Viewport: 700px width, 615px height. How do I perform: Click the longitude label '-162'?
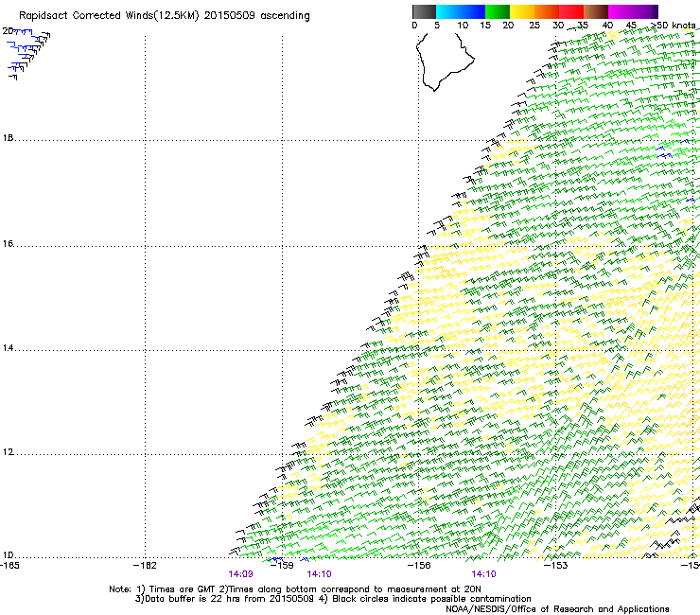(x=145, y=566)
